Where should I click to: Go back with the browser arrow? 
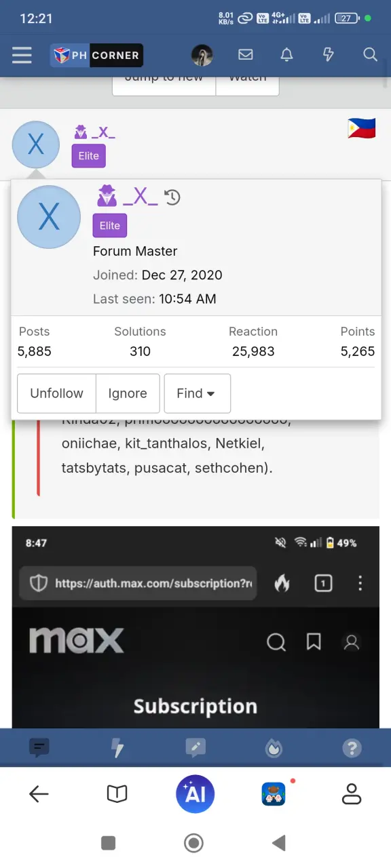pyautogui.click(x=39, y=793)
